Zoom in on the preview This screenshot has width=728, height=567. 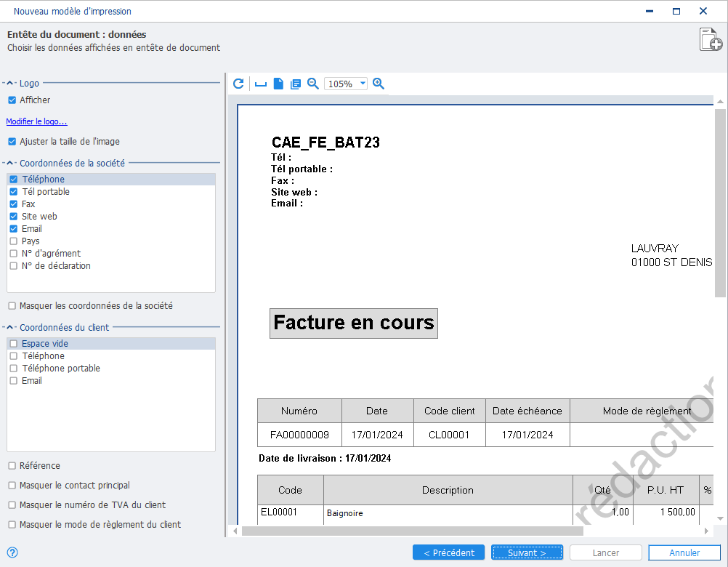tap(379, 84)
